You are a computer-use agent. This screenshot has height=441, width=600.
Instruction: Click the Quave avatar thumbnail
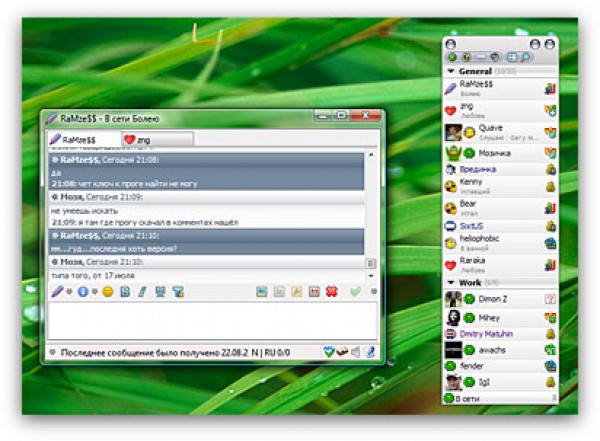point(453,132)
